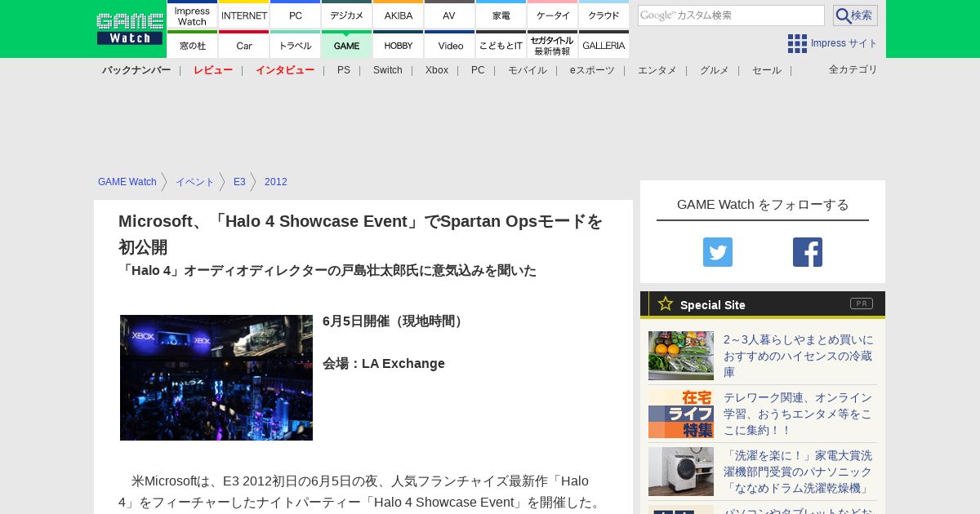Go to GAME Watch breadcrumb
This screenshot has width=980, height=514.
[x=127, y=182]
